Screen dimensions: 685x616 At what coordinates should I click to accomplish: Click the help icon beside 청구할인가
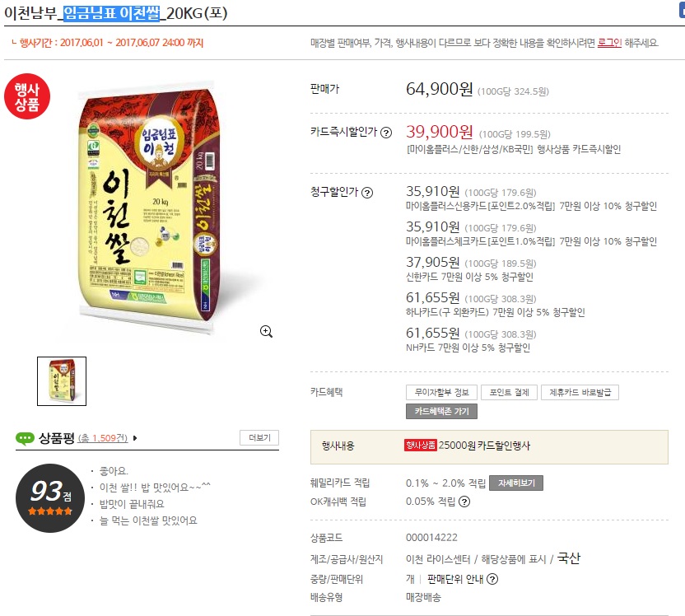coord(367,193)
